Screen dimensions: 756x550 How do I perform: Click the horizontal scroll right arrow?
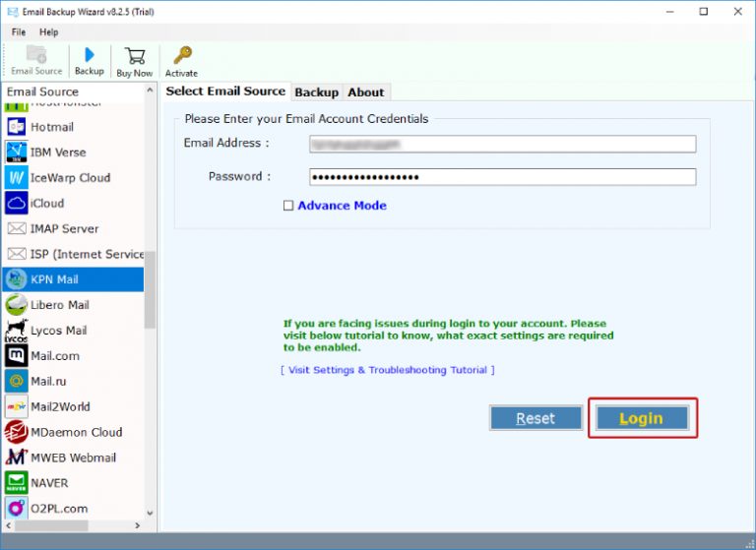138,525
